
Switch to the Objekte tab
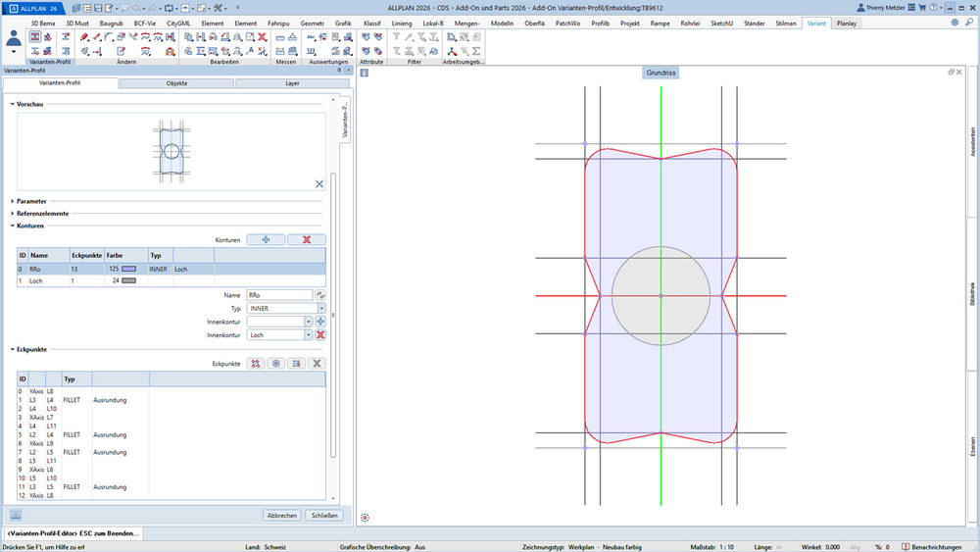176,83
